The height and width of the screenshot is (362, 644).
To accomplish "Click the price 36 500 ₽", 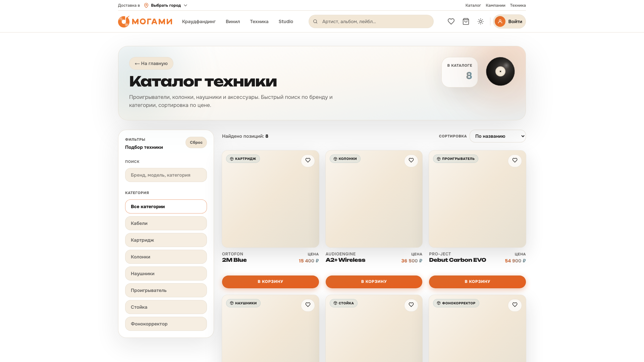I will pos(412,261).
